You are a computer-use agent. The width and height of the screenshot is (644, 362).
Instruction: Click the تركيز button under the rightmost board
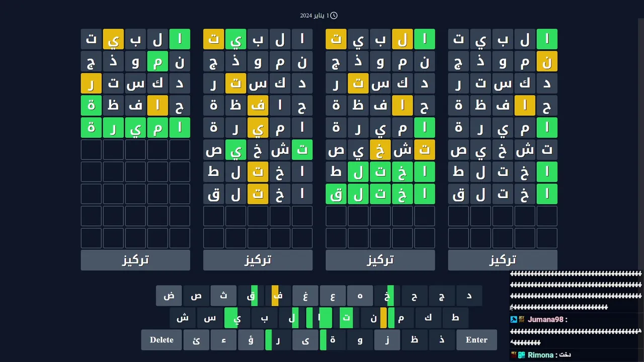(x=503, y=260)
